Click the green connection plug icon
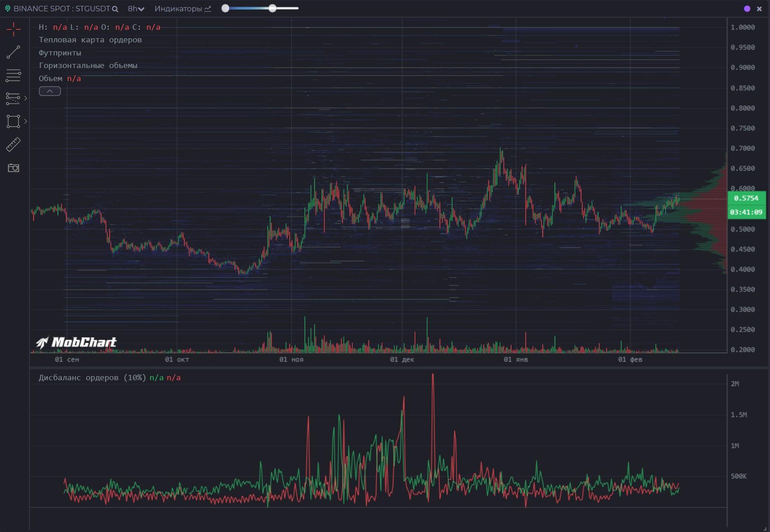 coord(8,9)
